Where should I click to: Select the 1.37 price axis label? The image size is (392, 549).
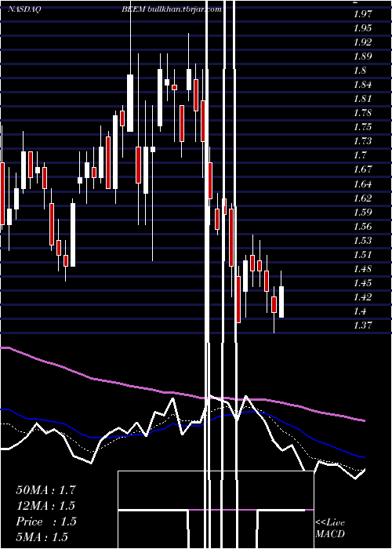[362, 325]
